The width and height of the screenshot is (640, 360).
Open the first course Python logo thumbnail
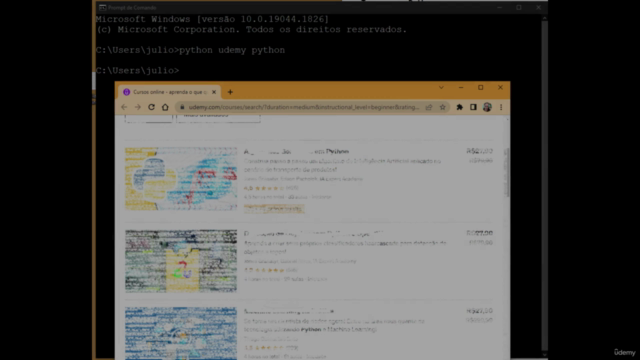coord(181,179)
